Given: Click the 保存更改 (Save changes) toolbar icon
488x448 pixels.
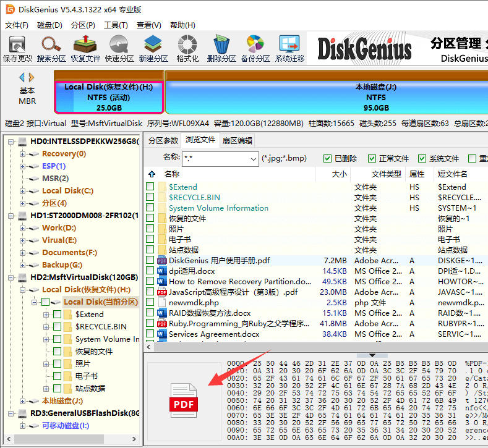Looking at the screenshot, I should coord(17,49).
